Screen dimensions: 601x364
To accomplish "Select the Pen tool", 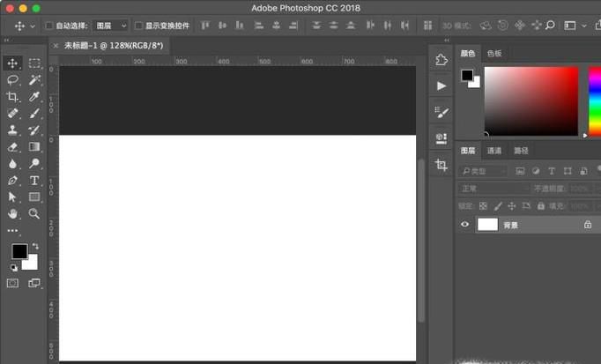I will [12, 181].
